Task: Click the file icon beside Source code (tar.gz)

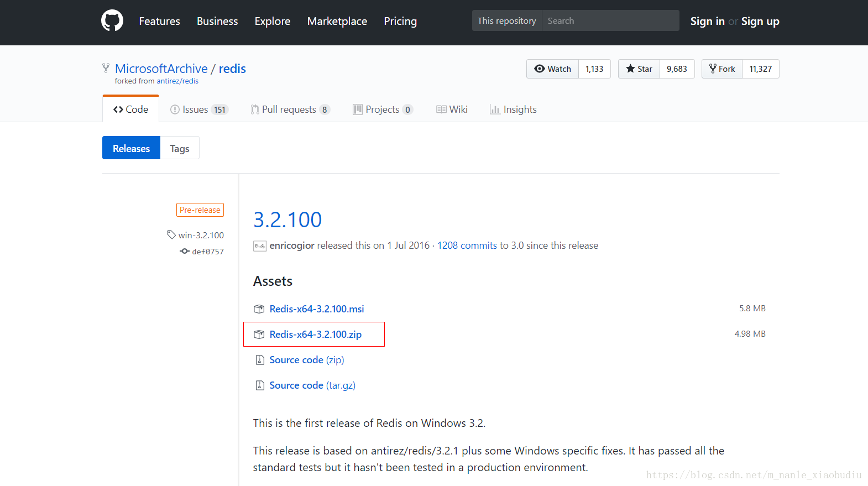Action: coord(260,385)
